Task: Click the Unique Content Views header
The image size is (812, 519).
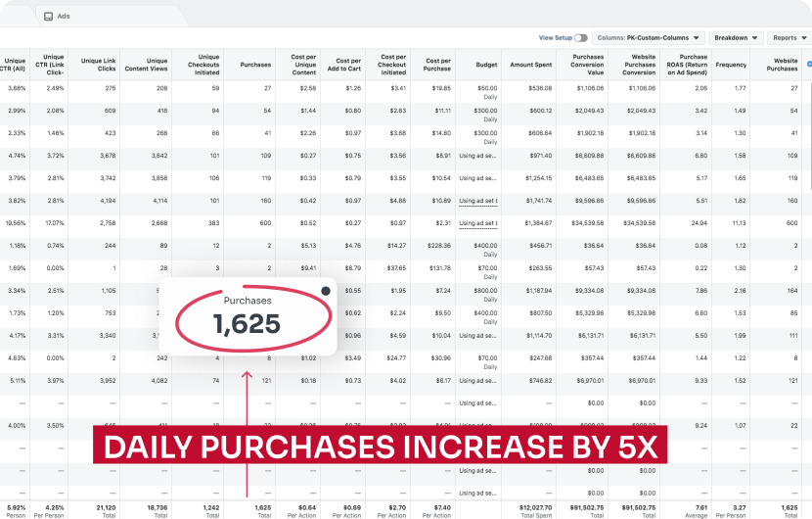Action: pos(150,65)
